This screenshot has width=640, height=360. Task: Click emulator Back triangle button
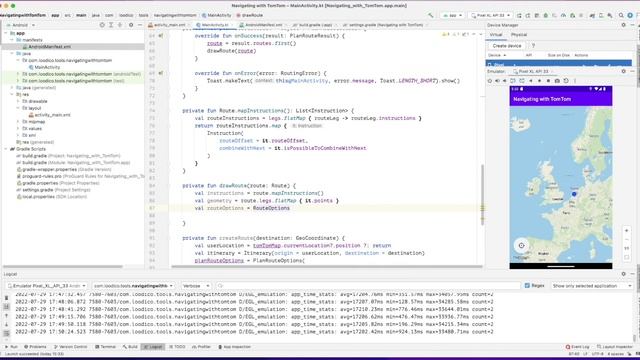531,81
